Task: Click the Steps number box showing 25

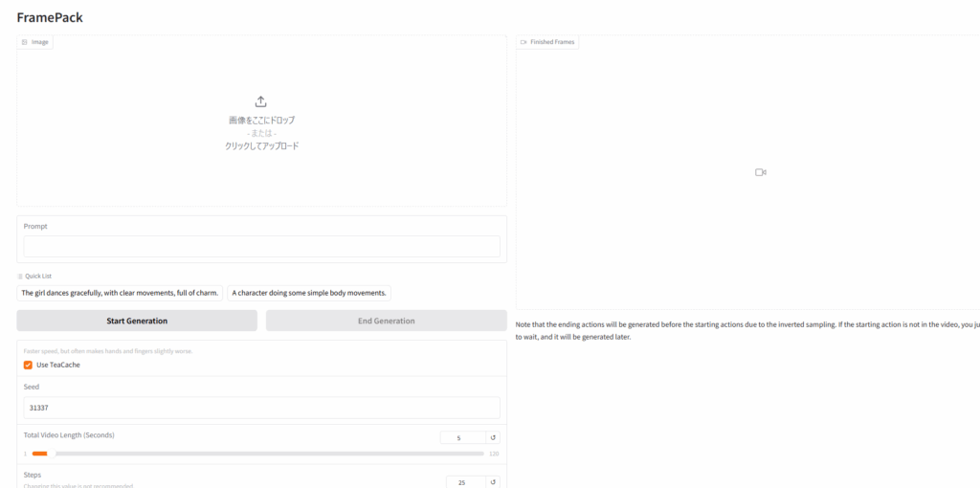Action: point(466,482)
